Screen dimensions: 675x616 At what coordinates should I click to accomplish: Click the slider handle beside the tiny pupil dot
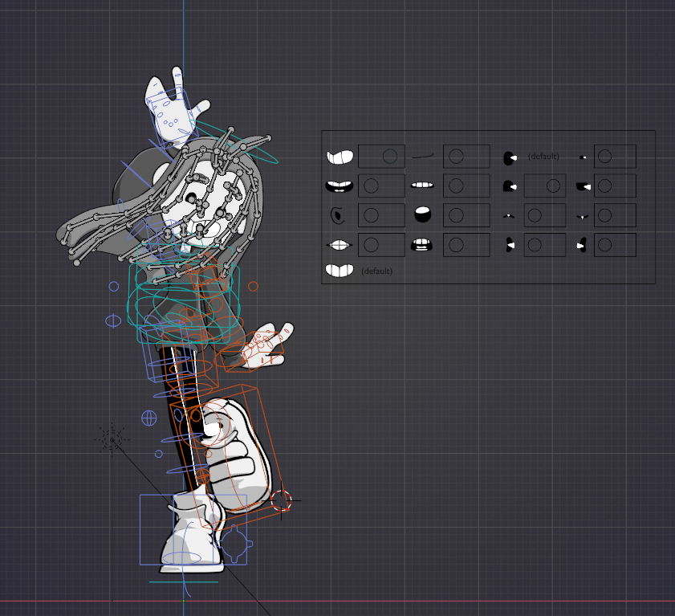point(605,157)
